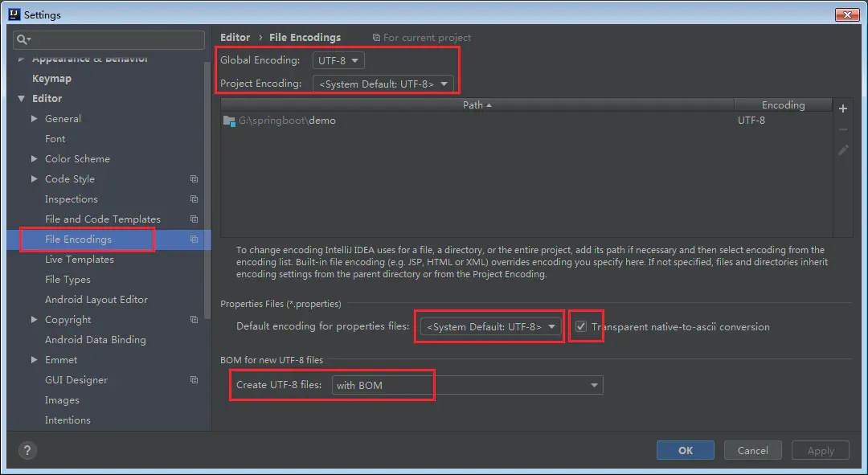Click the project-level icon beside File and Code Templates
868x475 pixels.
click(x=194, y=219)
